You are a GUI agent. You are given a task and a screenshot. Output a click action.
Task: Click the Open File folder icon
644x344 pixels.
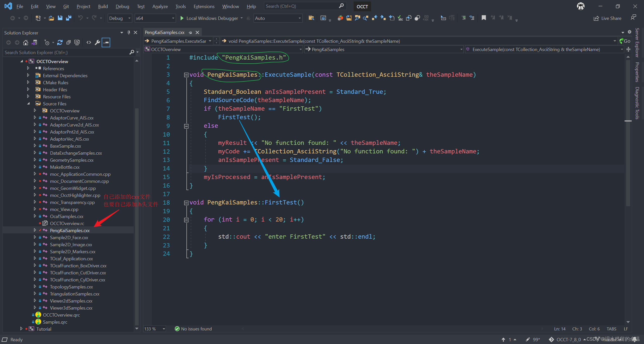[51, 18]
